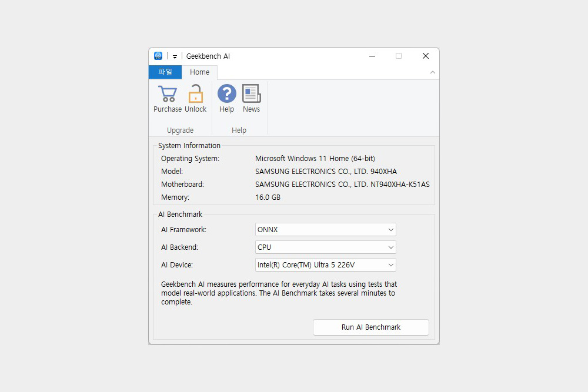This screenshot has height=392, width=588.
Task: Click the 'System Information' group heading
Action: (x=189, y=146)
